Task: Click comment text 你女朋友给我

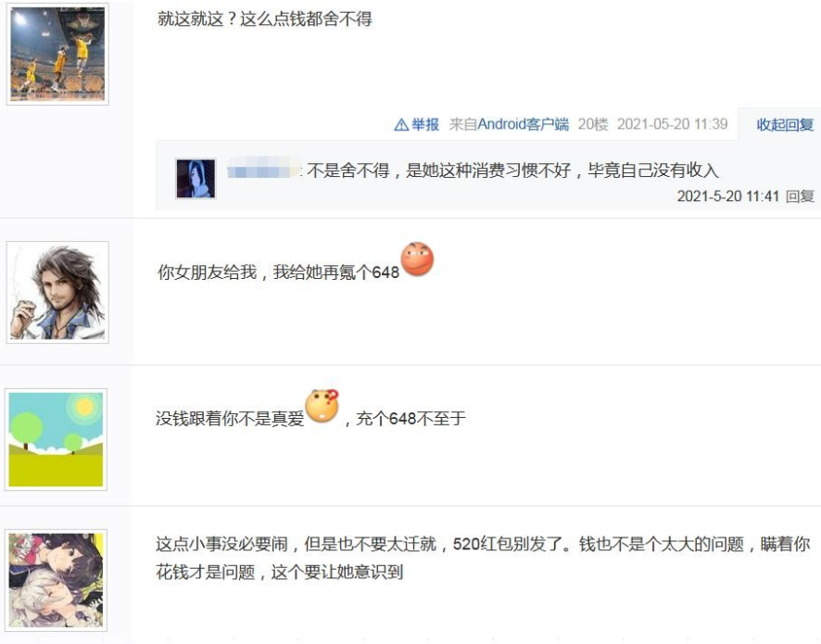Action: point(208,272)
